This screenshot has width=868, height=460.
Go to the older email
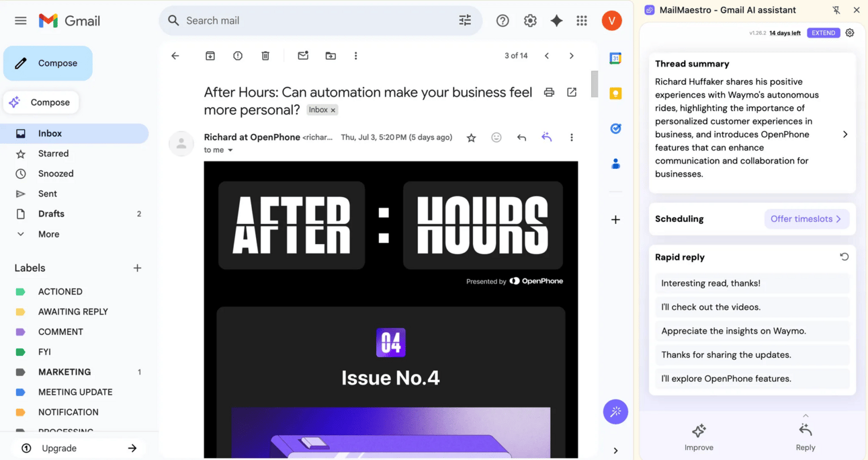point(572,56)
